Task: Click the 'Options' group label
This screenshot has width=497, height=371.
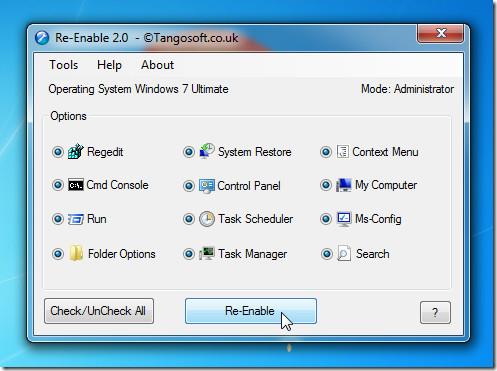Action: click(x=68, y=116)
